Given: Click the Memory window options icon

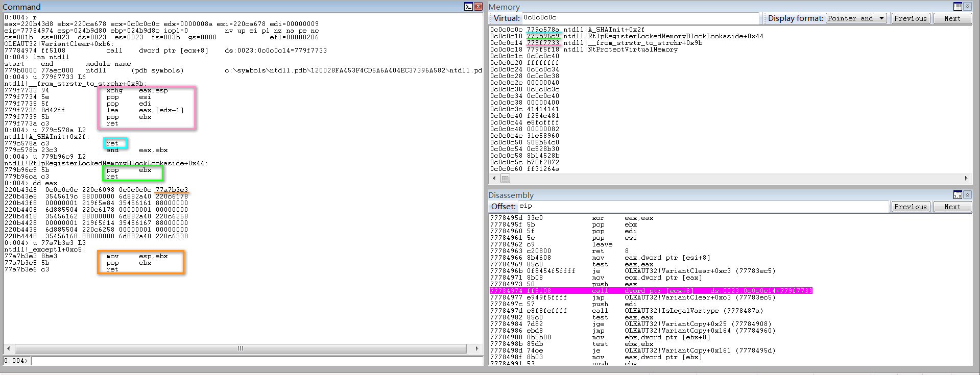Looking at the screenshot, I should (x=958, y=7).
